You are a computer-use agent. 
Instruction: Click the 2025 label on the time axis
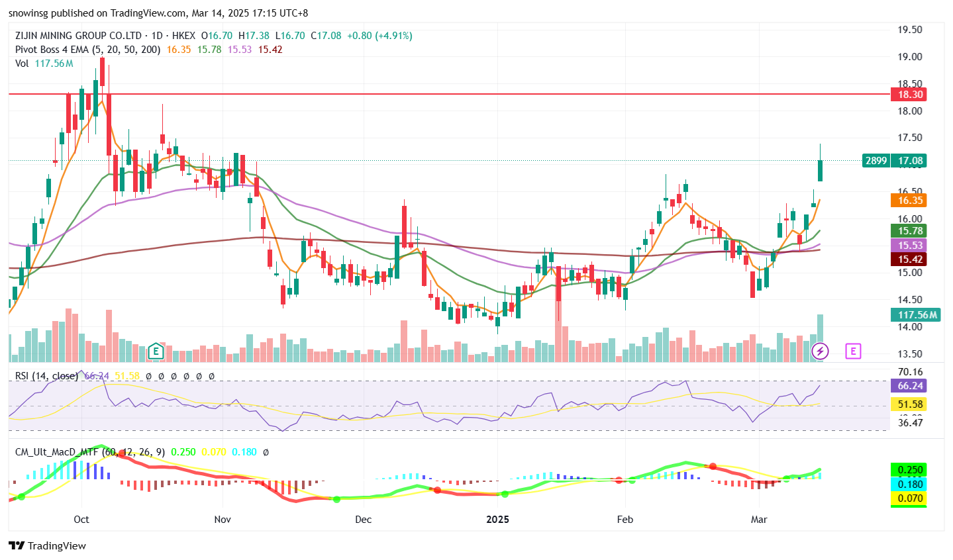click(x=497, y=520)
